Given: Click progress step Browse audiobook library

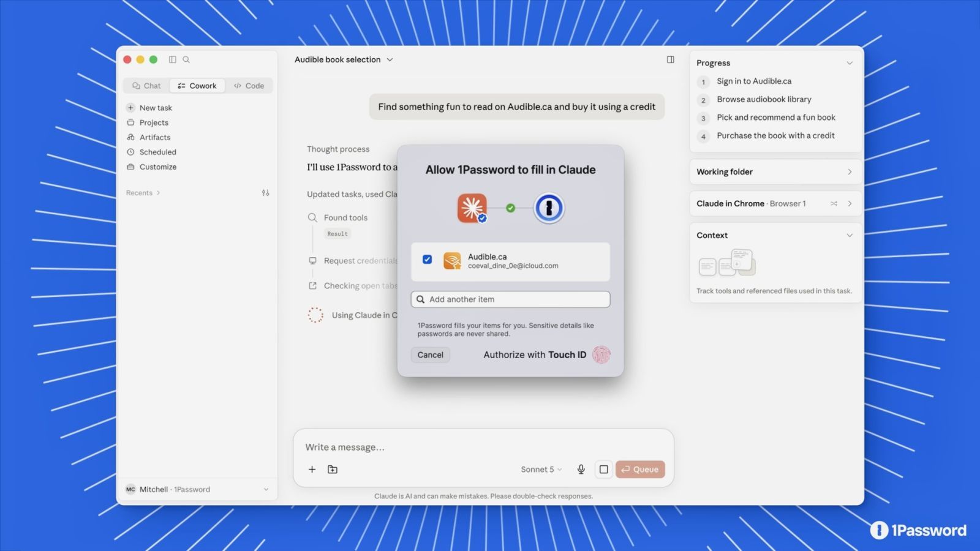Looking at the screenshot, I should (764, 99).
